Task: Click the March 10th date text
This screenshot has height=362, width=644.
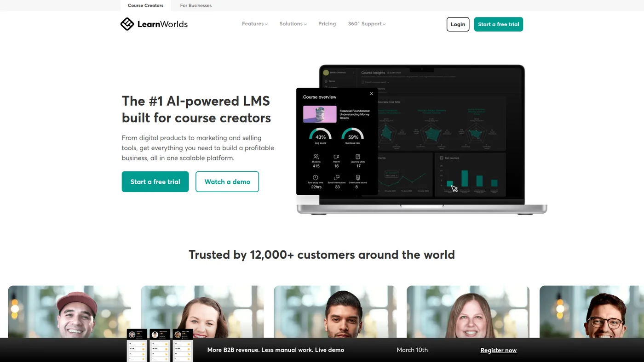Action: point(412,350)
